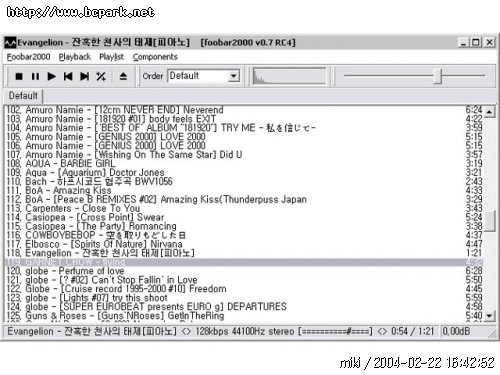500x375 pixels.
Task: Select track 107 Did U
Action: (244, 155)
